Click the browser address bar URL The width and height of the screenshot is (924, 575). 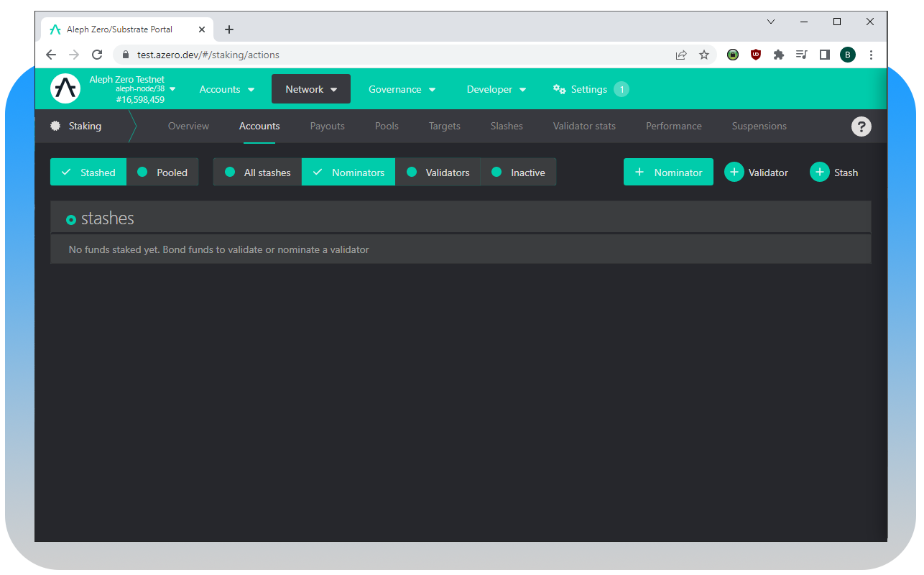tap(208, 55)
